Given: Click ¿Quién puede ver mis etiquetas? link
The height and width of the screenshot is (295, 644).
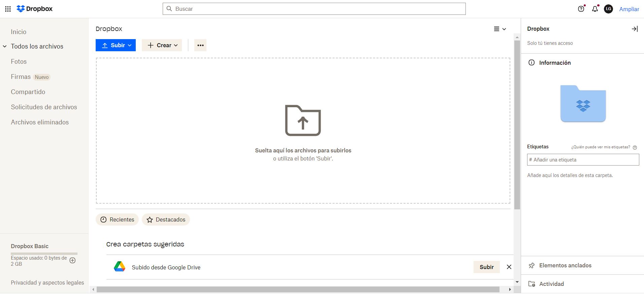Looking at the screenshot, I should tap(601, 147).
